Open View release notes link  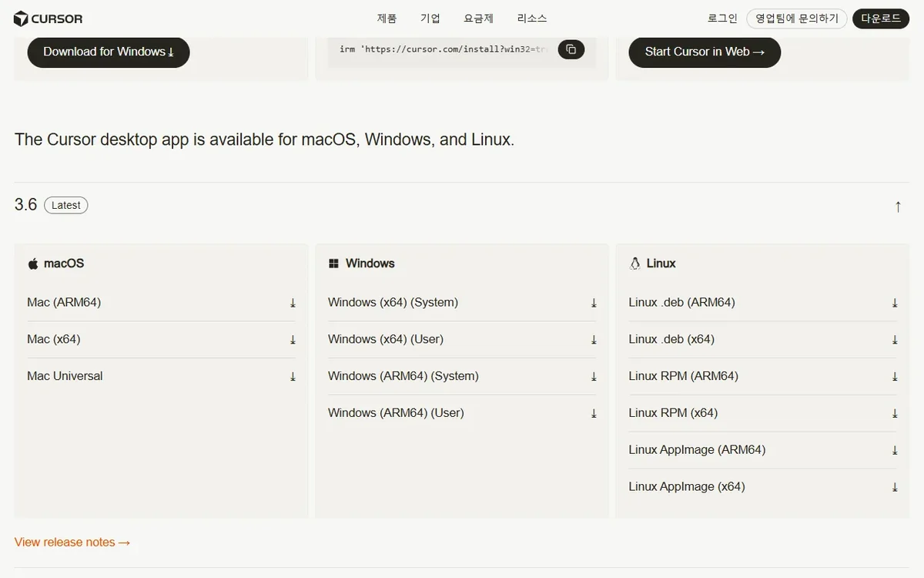(72, 543)
